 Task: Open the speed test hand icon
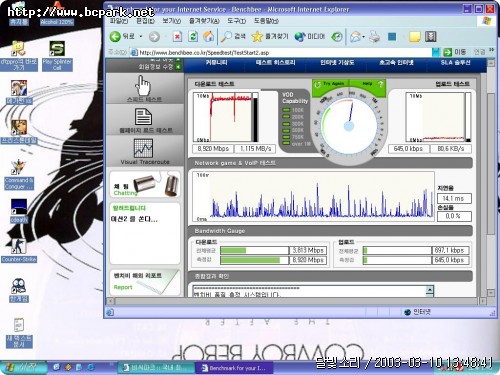(143, 85)
